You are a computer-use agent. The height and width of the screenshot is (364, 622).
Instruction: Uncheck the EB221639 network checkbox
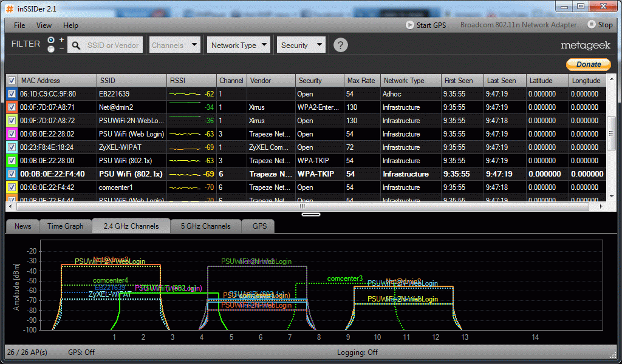[x=12, y=94]
